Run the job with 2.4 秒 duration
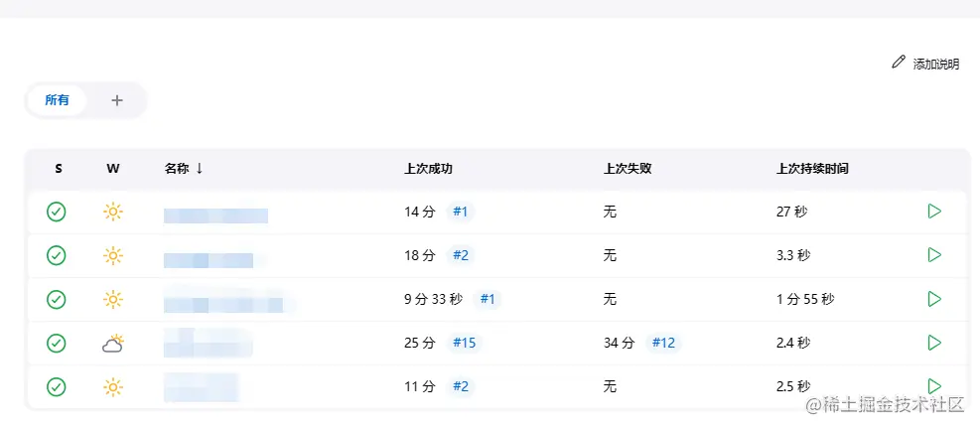Screen dimensions: 980x430 point(933,343)
